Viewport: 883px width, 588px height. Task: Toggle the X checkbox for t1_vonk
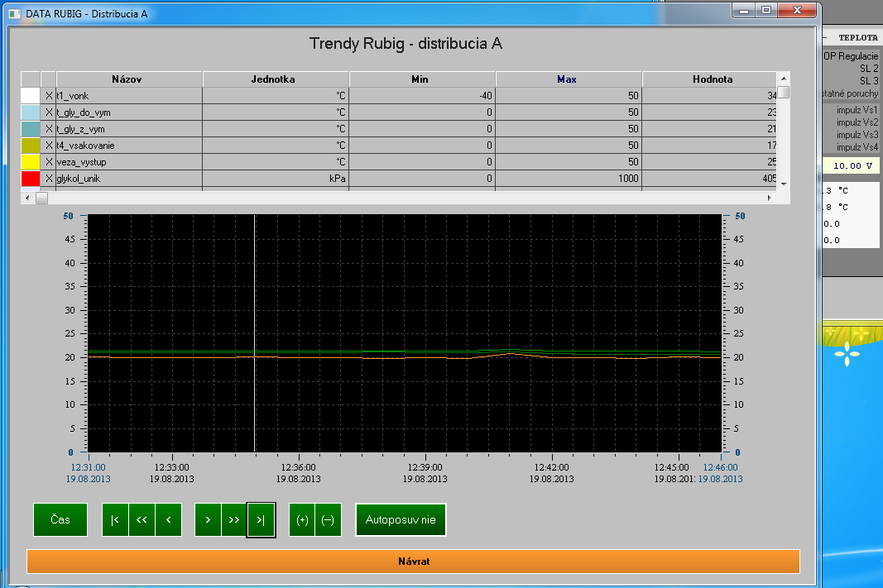point(49,96)
